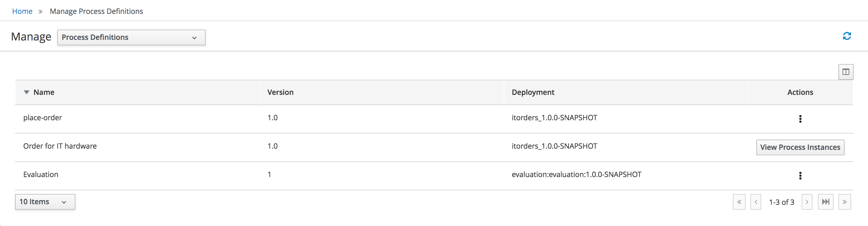Sort by the Deployment column header

click(x=533, y=92)
